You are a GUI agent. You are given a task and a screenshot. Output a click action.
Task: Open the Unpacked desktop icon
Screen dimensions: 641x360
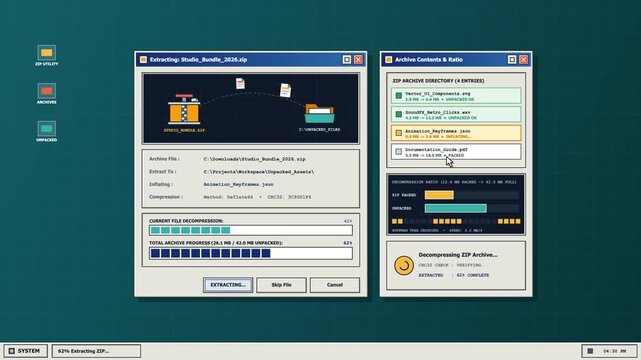[47, 131]
